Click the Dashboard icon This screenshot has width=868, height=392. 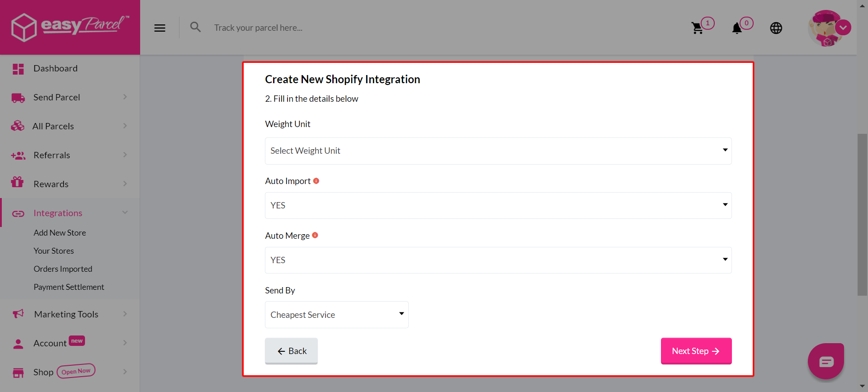click(x=18, y=69)
